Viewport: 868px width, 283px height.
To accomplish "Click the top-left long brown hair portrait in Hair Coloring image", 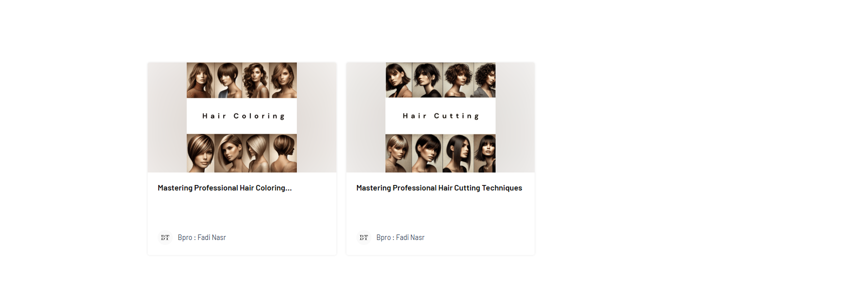I will [x=200, y=80].
